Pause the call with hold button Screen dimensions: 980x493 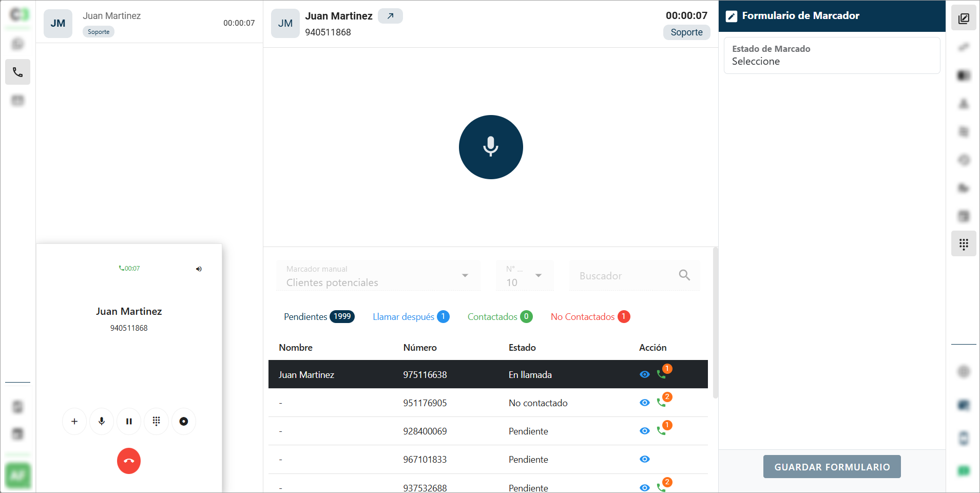(129, 421)
